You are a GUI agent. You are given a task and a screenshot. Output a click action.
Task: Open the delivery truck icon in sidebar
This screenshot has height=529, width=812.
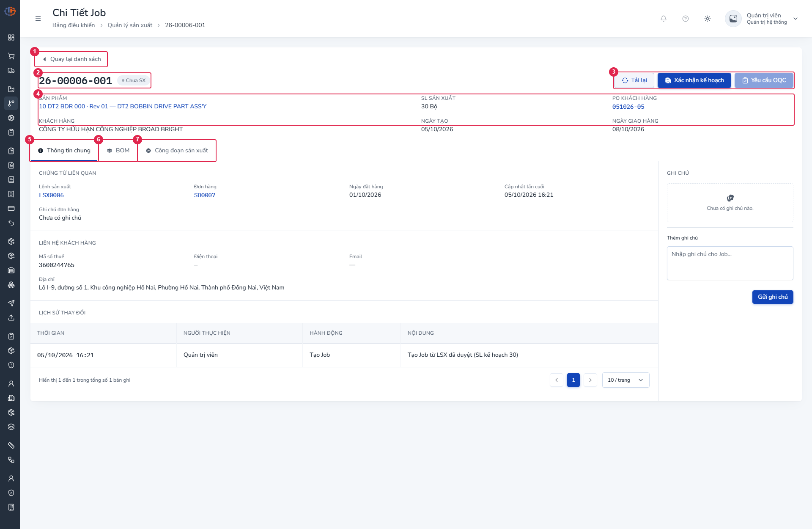[x=11, y=71]
